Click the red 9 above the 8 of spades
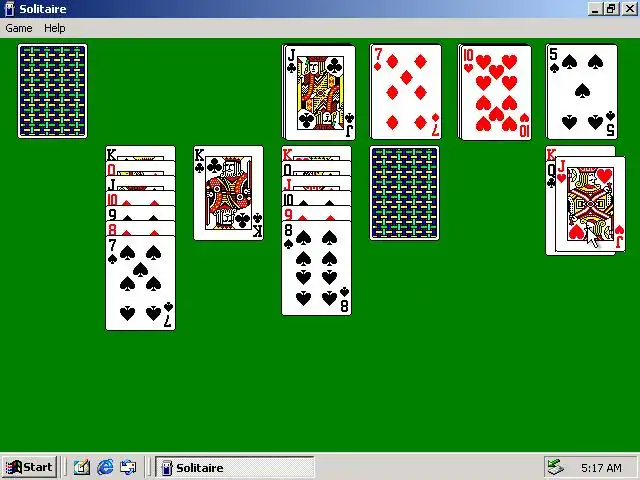 pos(316,213)
